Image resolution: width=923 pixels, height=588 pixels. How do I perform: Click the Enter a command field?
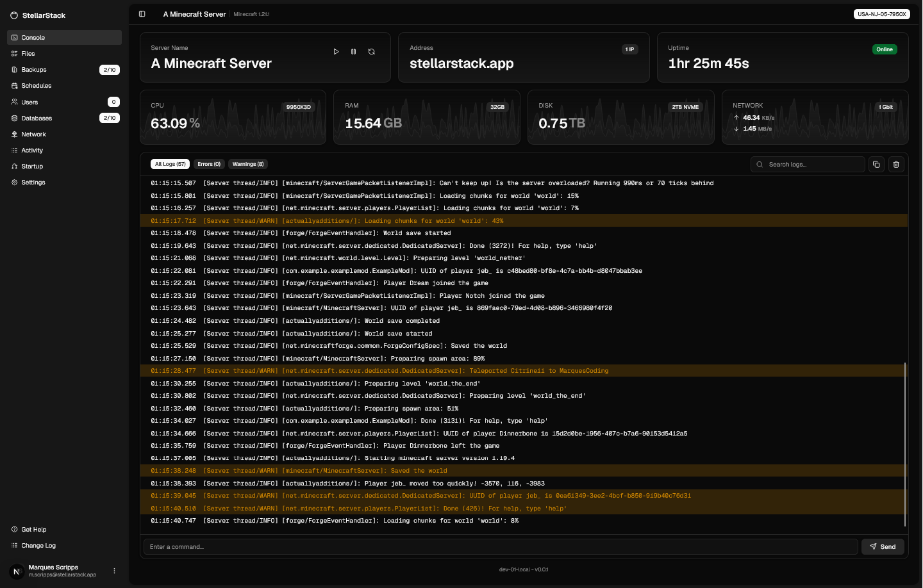click(501, 547)
